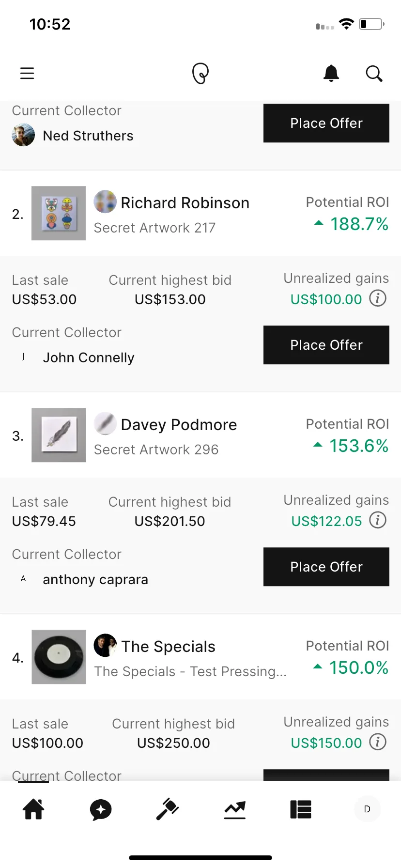401x868 pixels.
Task: Show info for US$100.00 unrealized gains
Action: tap(378, 298)
